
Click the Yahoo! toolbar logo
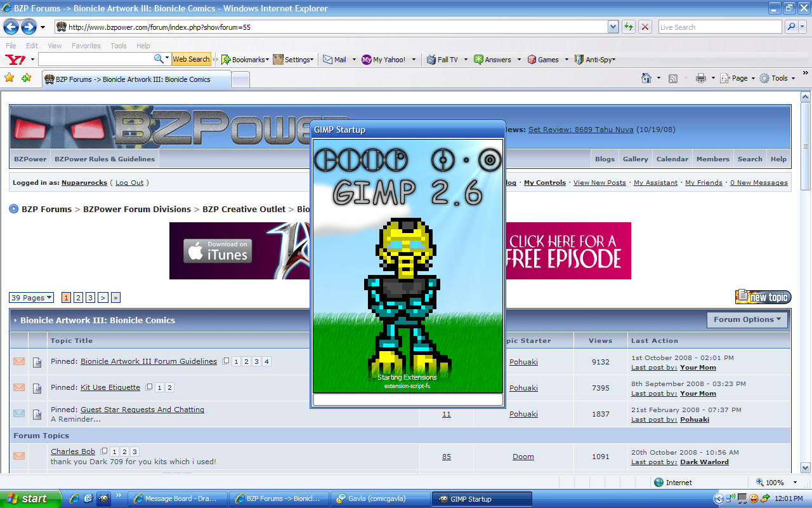pyautogui.click(x=15, y=59)
